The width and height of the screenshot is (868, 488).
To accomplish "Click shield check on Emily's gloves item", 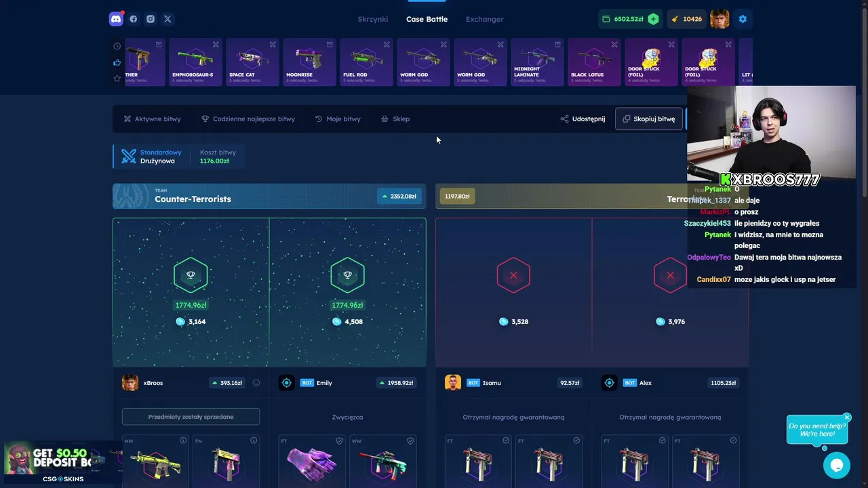I will (340, 441).
